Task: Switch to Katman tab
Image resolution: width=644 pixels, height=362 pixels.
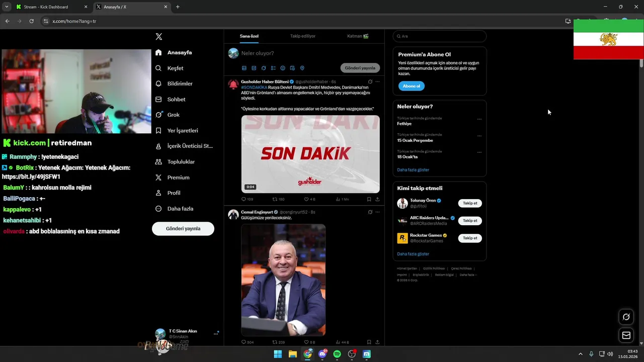Action: tap(358, 36)
